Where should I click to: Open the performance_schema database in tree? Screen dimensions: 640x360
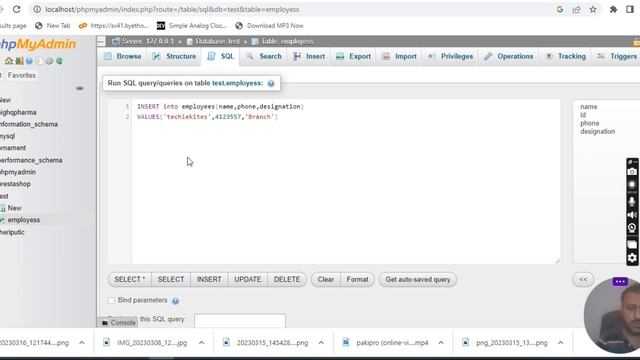[x=31, y=160]
